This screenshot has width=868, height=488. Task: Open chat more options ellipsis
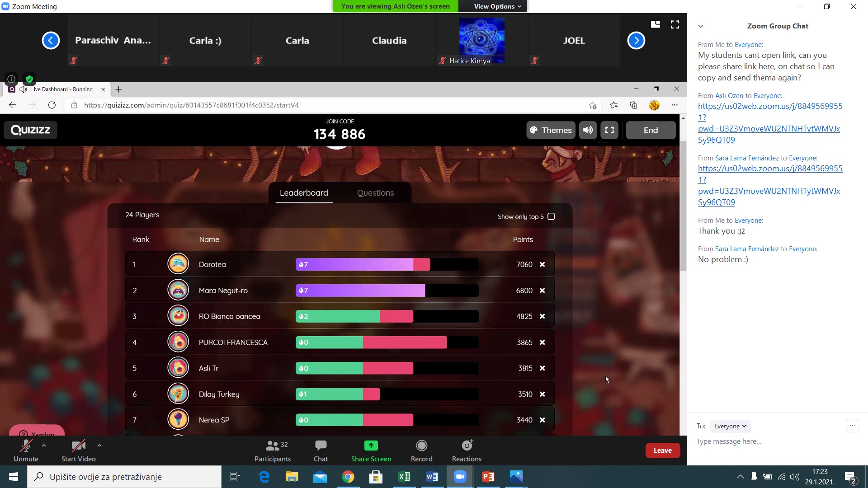pos(853,426)
